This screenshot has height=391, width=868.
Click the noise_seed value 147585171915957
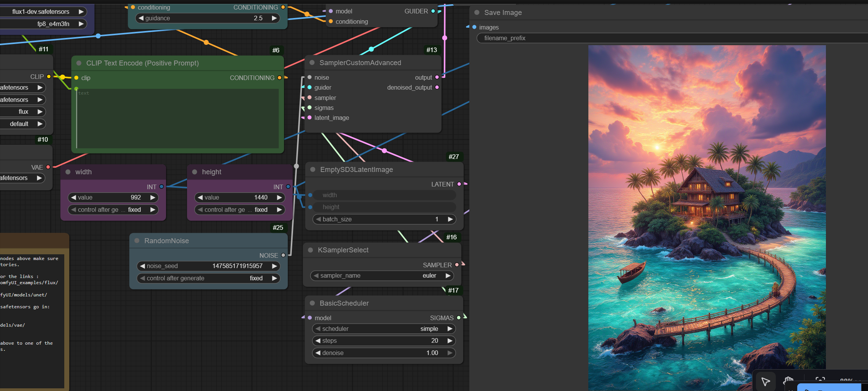[x=238, y=266]
